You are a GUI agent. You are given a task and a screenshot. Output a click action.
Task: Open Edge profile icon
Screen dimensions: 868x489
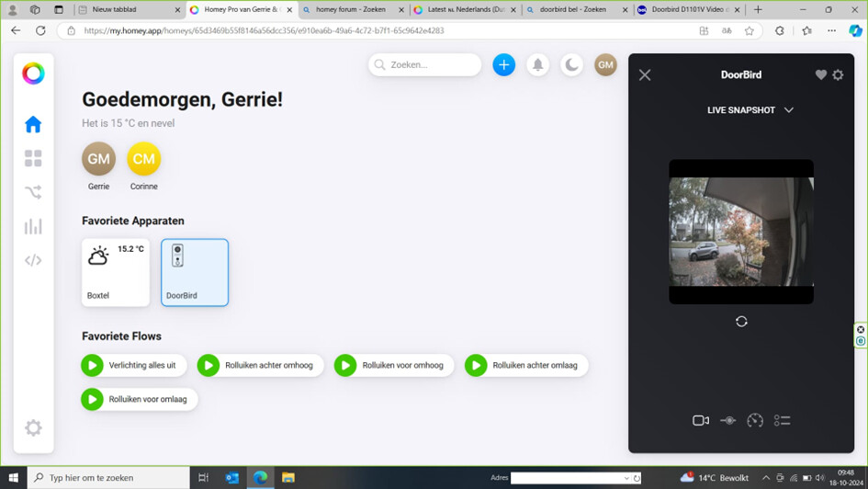[x=12, y=9]
